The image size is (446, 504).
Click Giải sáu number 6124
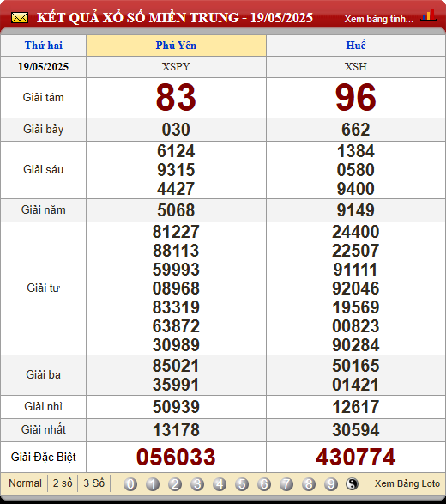click(176, 151)
